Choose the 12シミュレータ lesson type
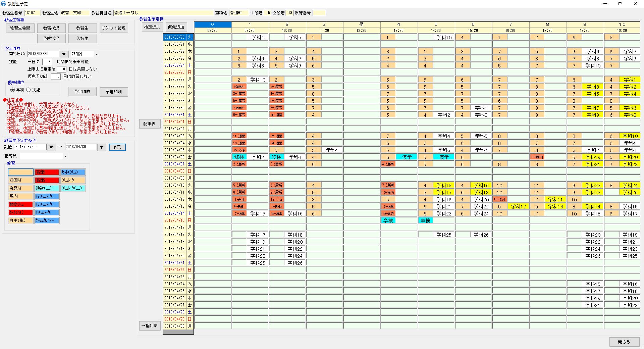 coord(47,196)
